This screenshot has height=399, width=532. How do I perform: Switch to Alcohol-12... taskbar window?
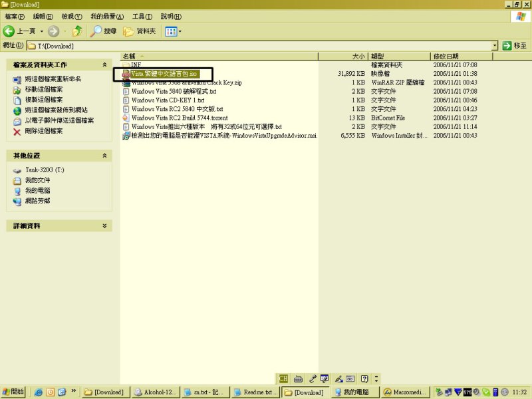click(156, 392)
